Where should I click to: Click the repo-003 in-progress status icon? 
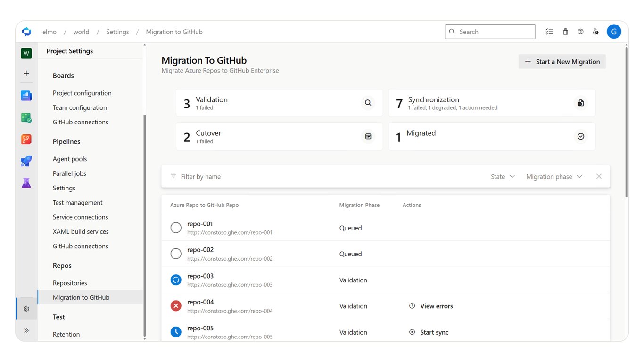click(x=176, y=280)
